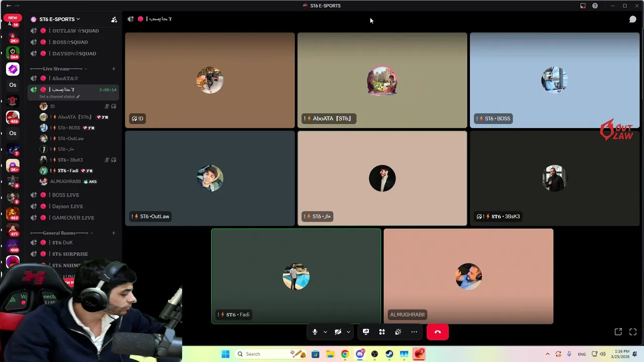Image resolution: width=644 pixels, height=362 pixels.
Task: Select AboATA『ST6』 in channel member list
Action: pos(78,117)
